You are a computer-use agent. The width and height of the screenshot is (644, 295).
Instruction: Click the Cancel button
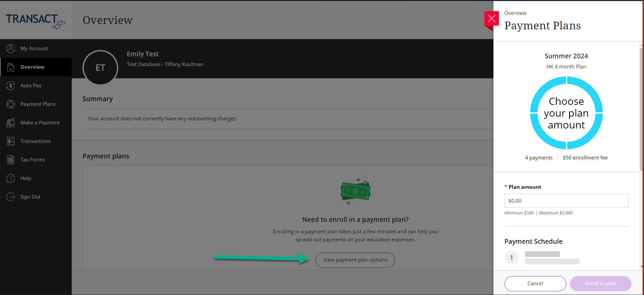pyautogui.click(x=535, y=284)
